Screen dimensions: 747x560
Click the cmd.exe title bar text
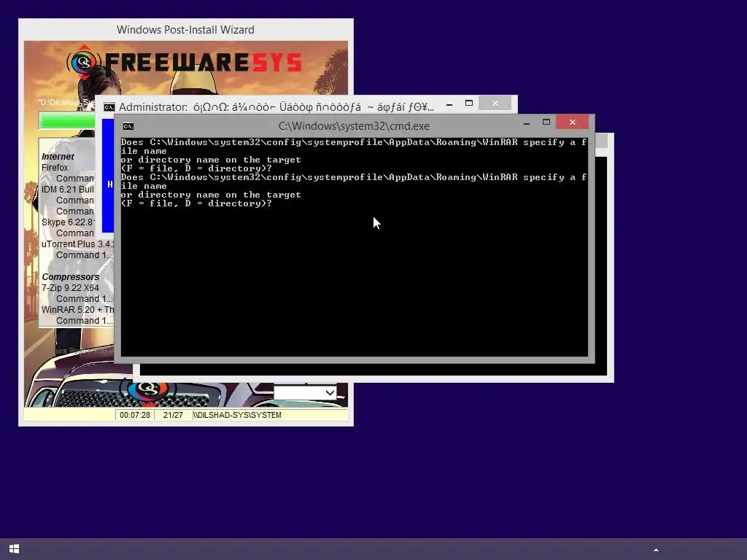coord(354,126)
